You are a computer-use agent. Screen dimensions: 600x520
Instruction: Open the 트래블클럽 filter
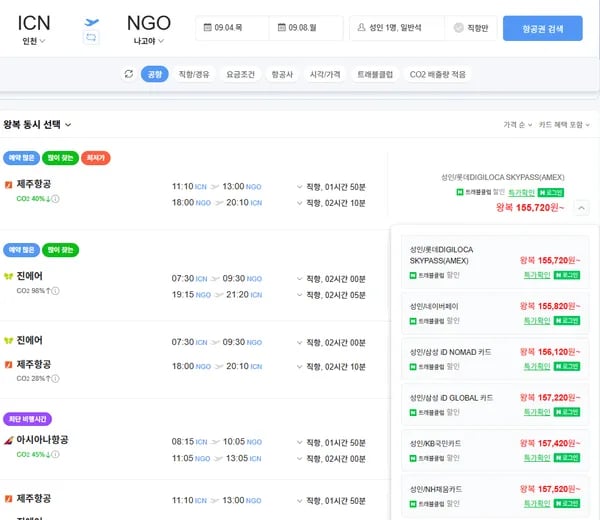pyautogui.click(x=375, y=74)
